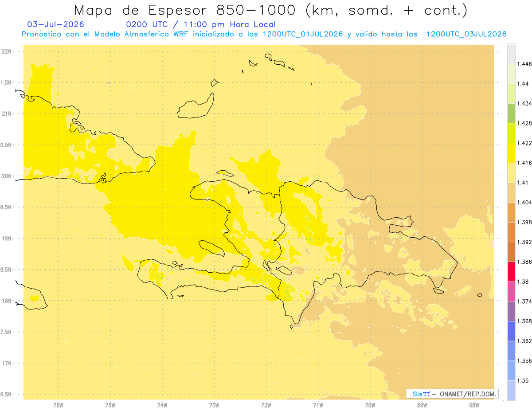Click the purple swatch between 1.368 and 1.374
Screen dimensions: 532x411
coord(511,311)
